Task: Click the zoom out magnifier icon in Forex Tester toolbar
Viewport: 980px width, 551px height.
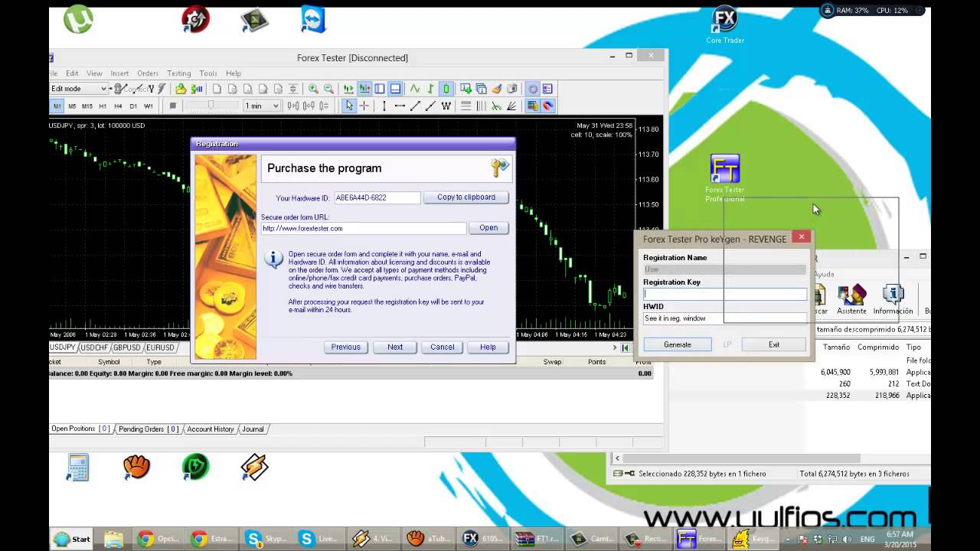Action: click(x=328, y=89)
